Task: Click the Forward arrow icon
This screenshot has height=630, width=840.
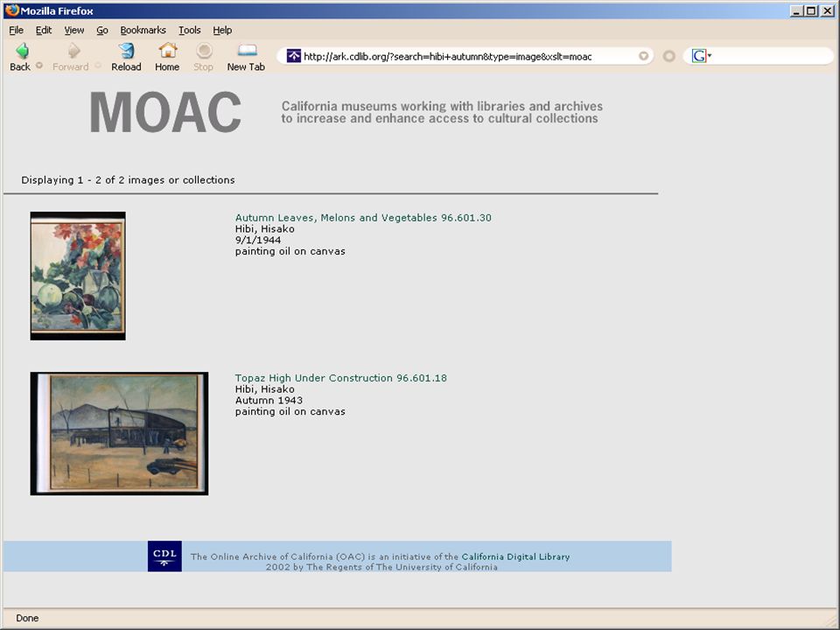Action: (73, 51)
